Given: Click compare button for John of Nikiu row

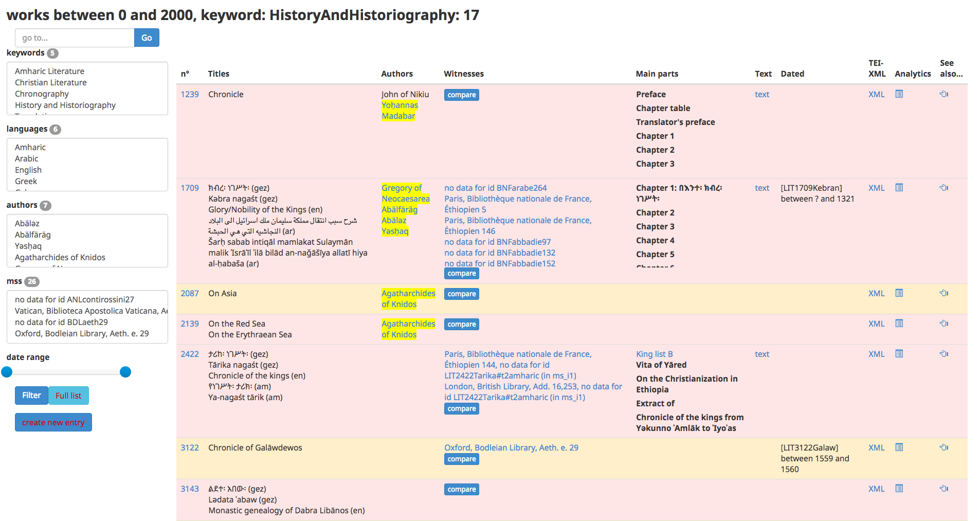Looking at the screenshot, I should (462, 95).
